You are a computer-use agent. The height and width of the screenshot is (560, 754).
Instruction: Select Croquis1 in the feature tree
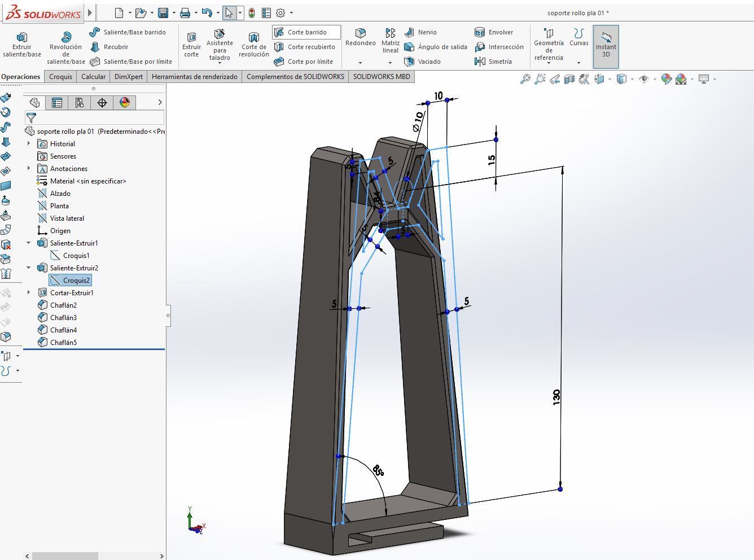click(76, 255)
